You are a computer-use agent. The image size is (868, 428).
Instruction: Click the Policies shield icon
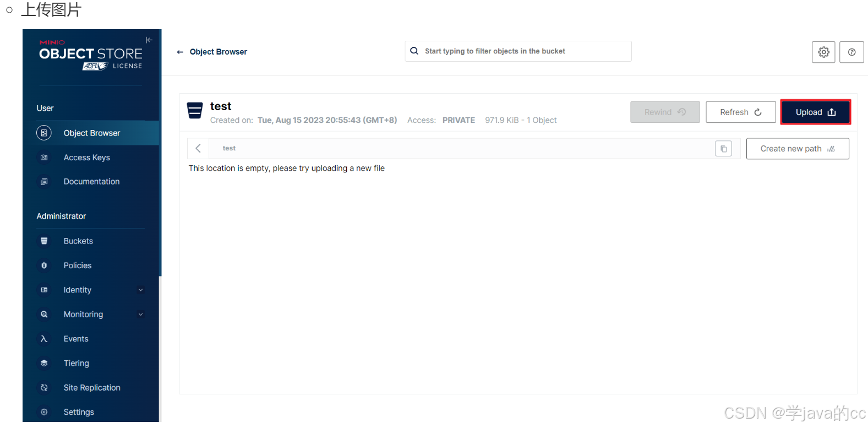(44, 266)
